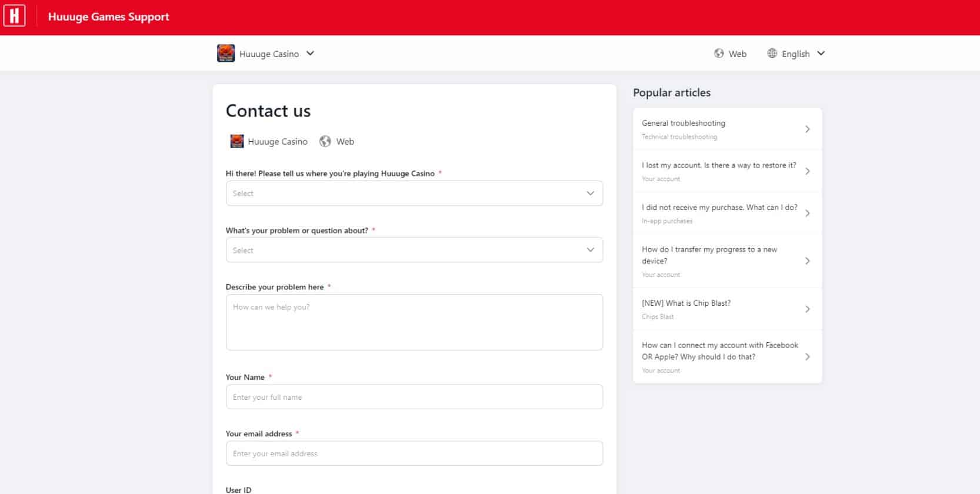Open General troubleshooting article arrow
Image resolution: width=980 pixels, height=494 pixels.
click(807, 129)
